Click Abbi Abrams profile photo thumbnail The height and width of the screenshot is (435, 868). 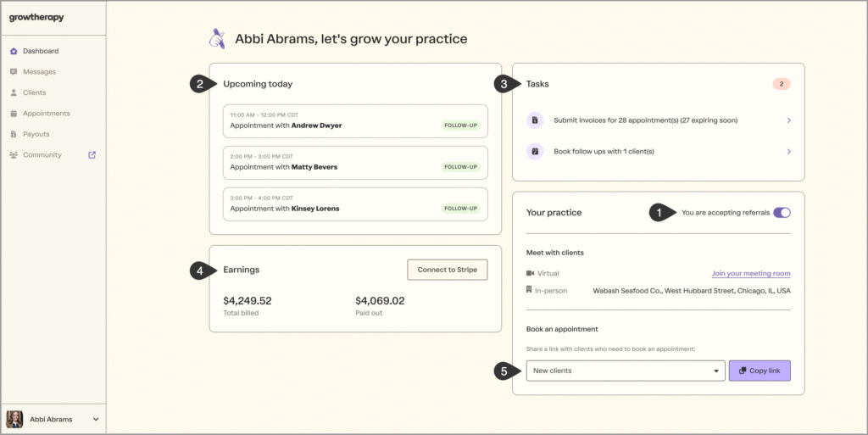pyautogui.click(x=14, y=419)
